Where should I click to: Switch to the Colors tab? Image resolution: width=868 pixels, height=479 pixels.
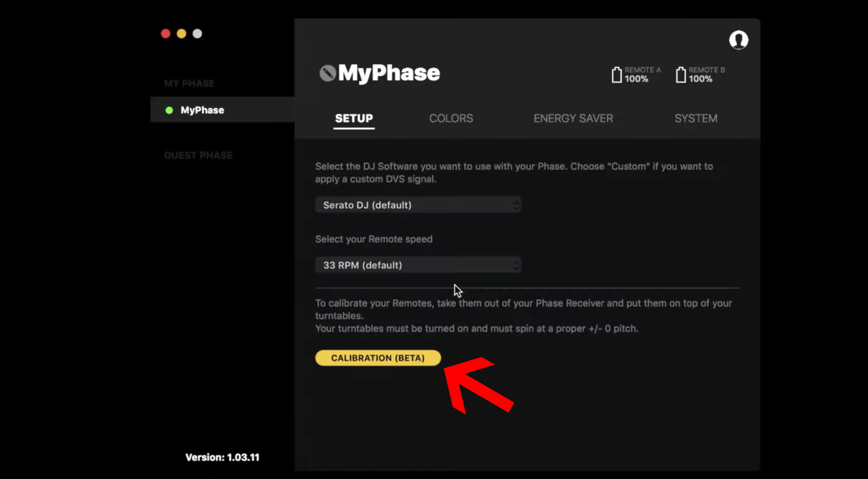click(451, 119)
